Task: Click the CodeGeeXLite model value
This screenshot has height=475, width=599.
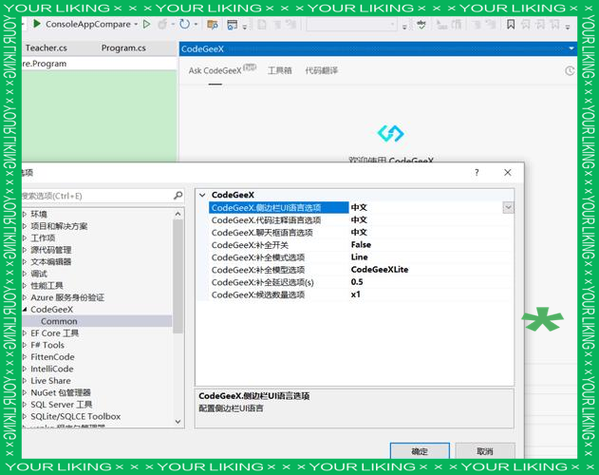Action: click(379, 269)
